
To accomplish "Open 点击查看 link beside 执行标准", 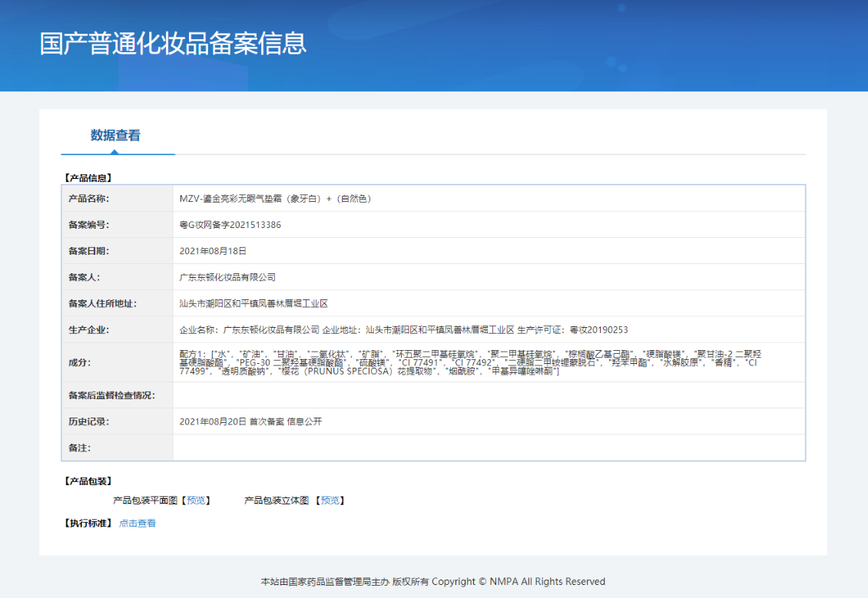I will pyautogui.click(x=137, y=524).
